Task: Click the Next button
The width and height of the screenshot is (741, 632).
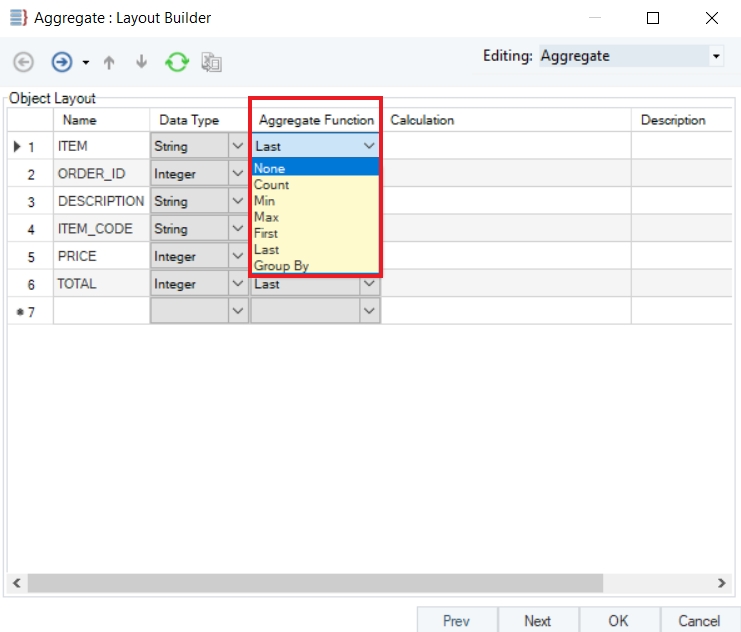Action: pos(537,621)
